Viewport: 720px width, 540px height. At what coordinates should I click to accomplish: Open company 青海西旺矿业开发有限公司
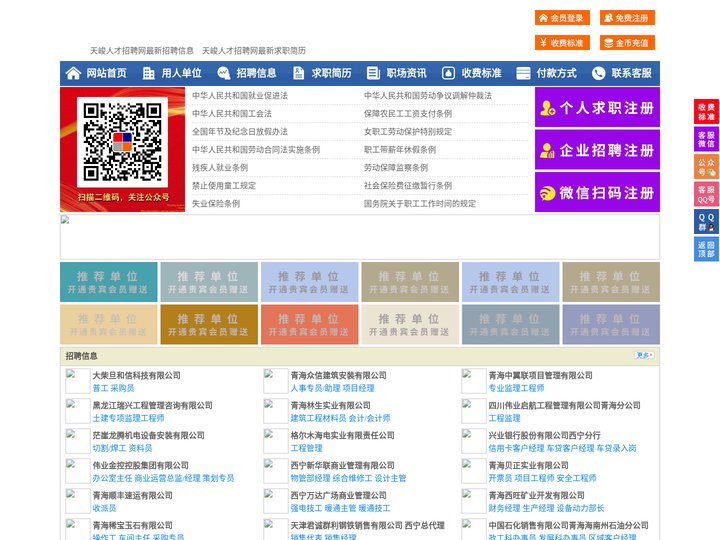click(536, 495)
